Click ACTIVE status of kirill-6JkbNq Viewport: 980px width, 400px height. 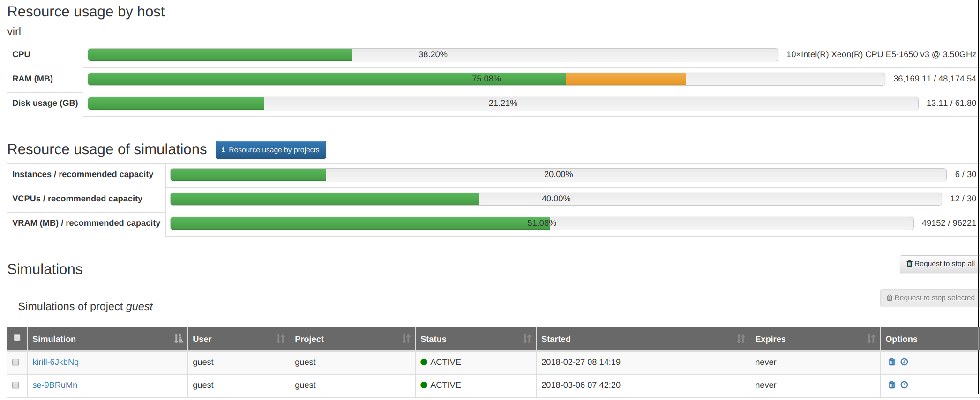pos(441,362)
